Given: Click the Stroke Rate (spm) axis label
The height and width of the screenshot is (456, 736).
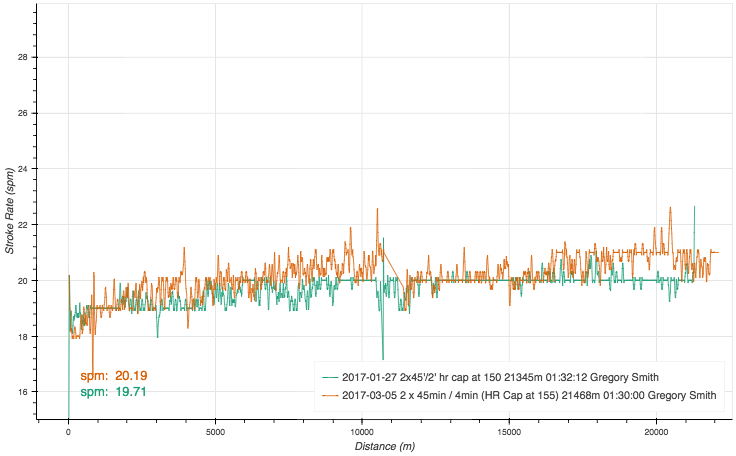Looking at the screenshot, I should point(10,211).
